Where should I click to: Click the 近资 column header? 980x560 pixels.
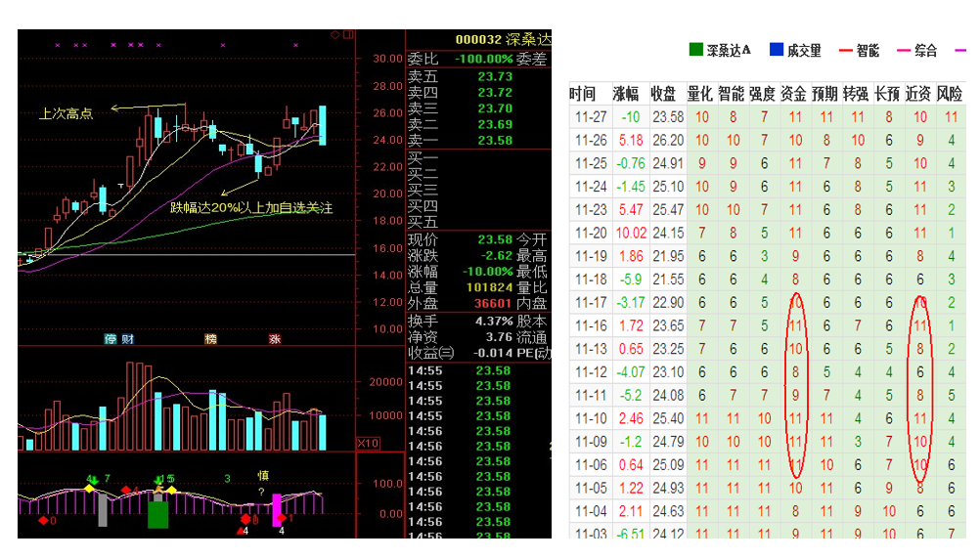tap(918, 94)
